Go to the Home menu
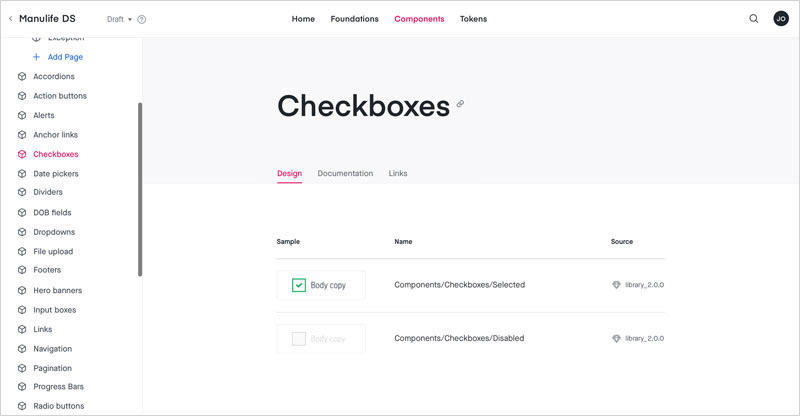The image size is (800, 416). [x=303, y=19]
